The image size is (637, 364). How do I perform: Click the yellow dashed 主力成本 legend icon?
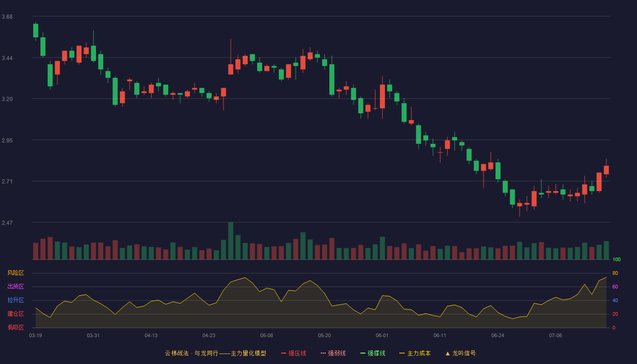tap(402, 353)
